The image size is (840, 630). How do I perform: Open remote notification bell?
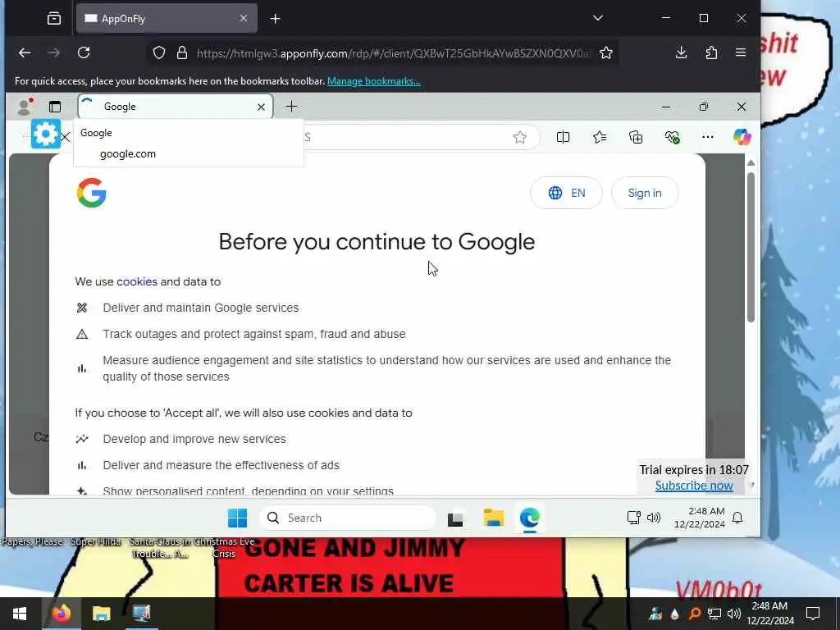(737, 518)
